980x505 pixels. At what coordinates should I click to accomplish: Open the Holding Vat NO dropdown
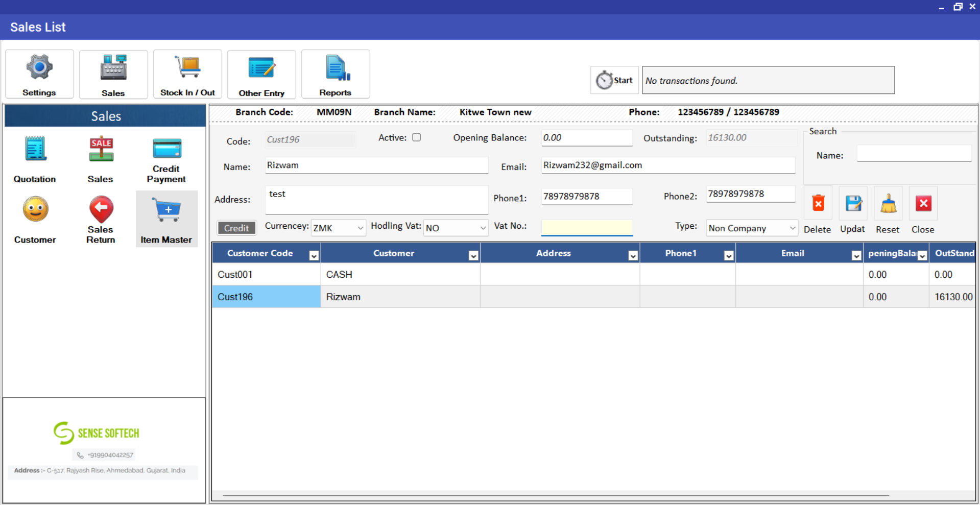click(456, 228)
